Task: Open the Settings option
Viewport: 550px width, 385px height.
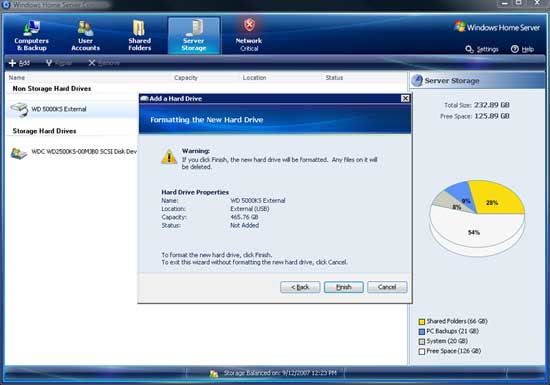Action: pyautogui.click(x=482, y=49)
